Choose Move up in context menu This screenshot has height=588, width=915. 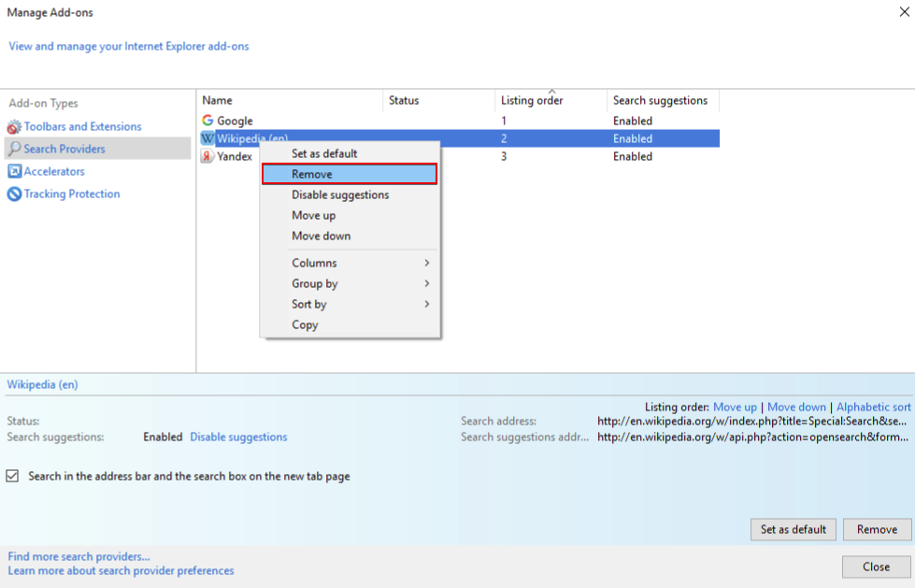click(x=350, y=215)
